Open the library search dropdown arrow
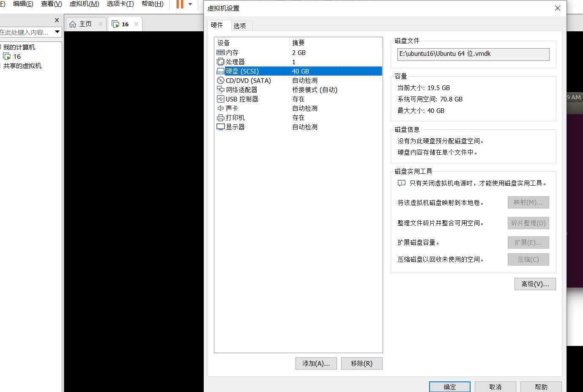Screen dimensions: 583x392 pos(57,32)
